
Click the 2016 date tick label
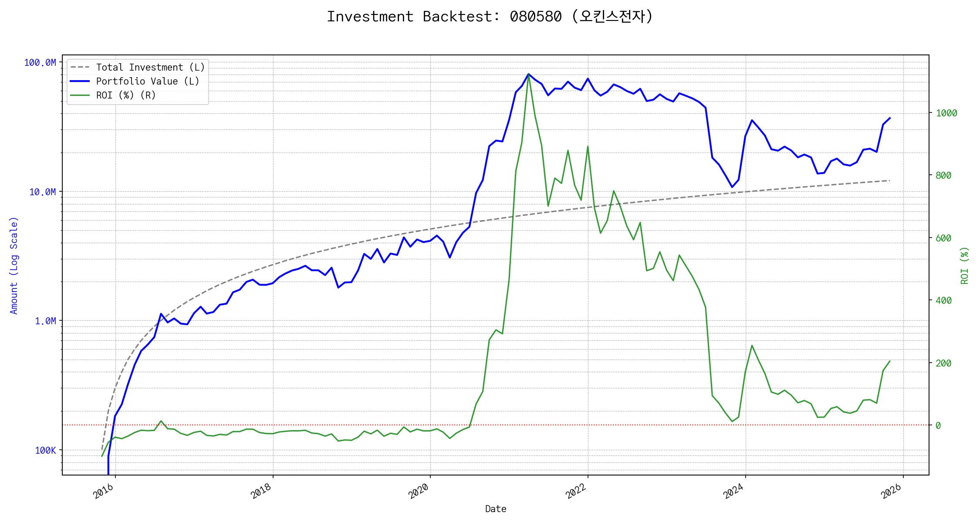(104, 492)
